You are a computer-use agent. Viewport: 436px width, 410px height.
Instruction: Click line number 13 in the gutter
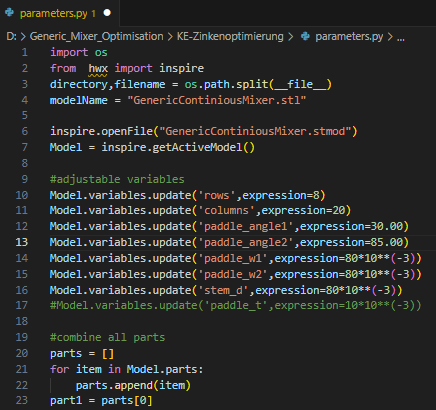click(x=22, y=242)
